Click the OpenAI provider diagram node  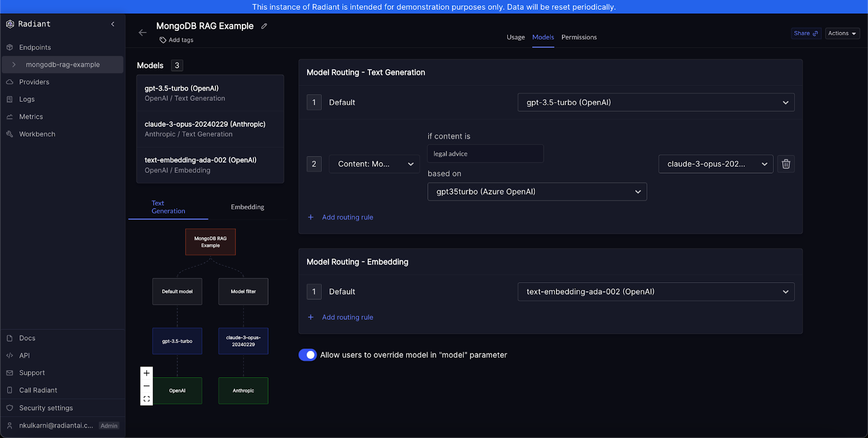click(x=177, y=391)
